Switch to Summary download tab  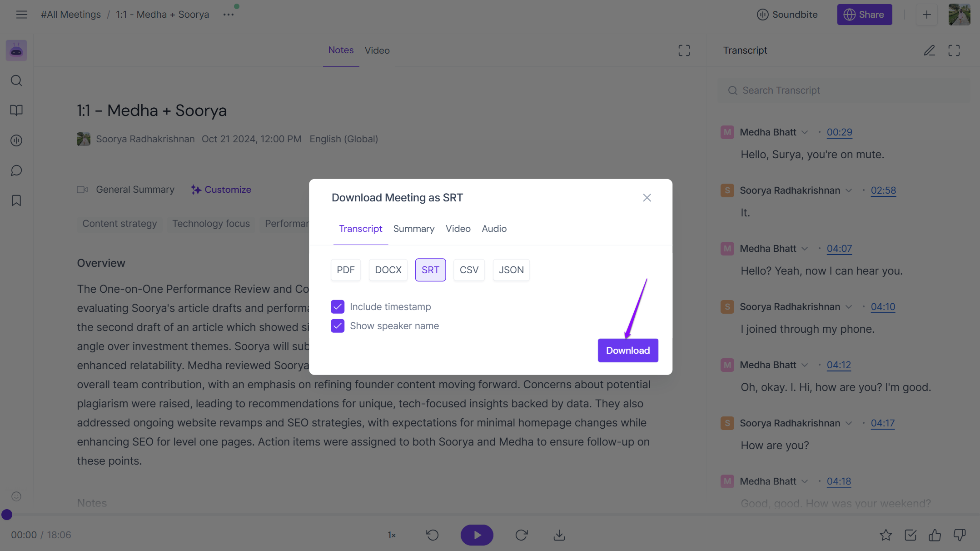point(414,228)
